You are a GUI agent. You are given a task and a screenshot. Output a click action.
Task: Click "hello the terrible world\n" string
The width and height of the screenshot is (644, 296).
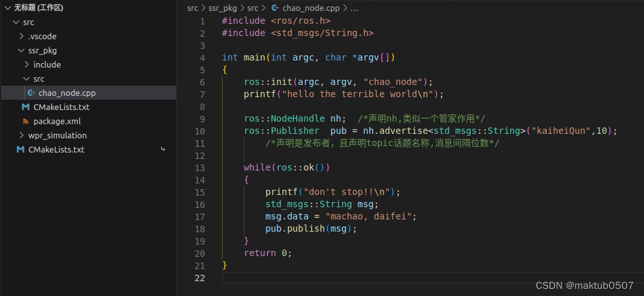pos(357,94)
